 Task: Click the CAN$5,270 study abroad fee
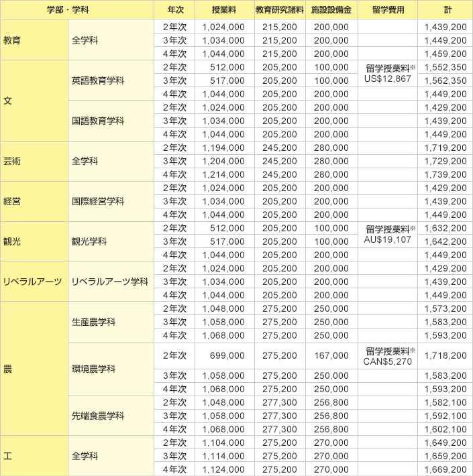point(387,361)
